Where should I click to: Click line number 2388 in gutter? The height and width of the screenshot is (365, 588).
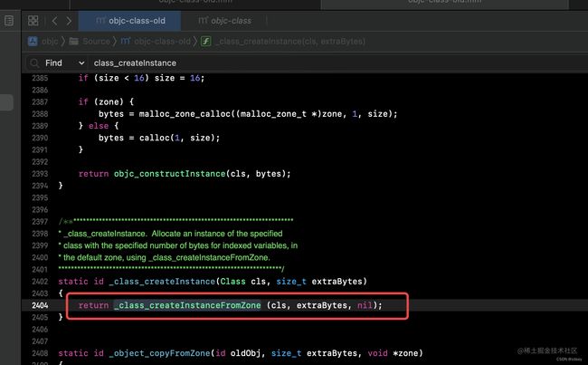tap(40, 114)
